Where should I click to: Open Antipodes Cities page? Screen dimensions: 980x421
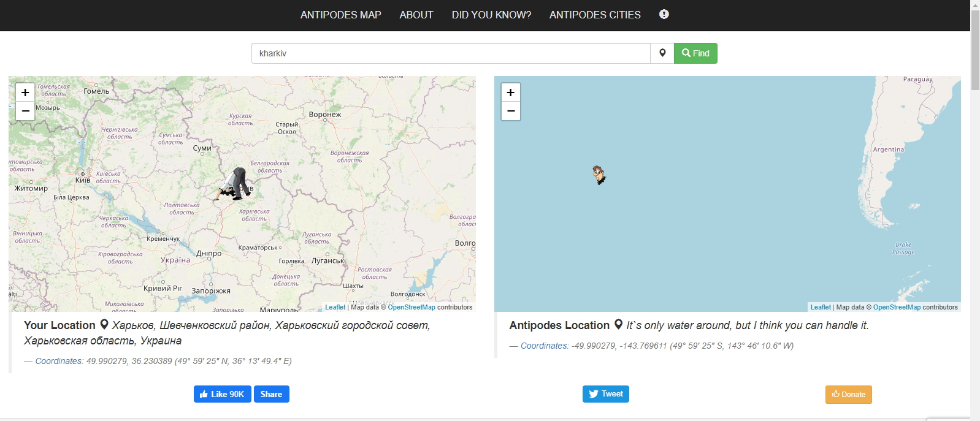pos(595,15)
